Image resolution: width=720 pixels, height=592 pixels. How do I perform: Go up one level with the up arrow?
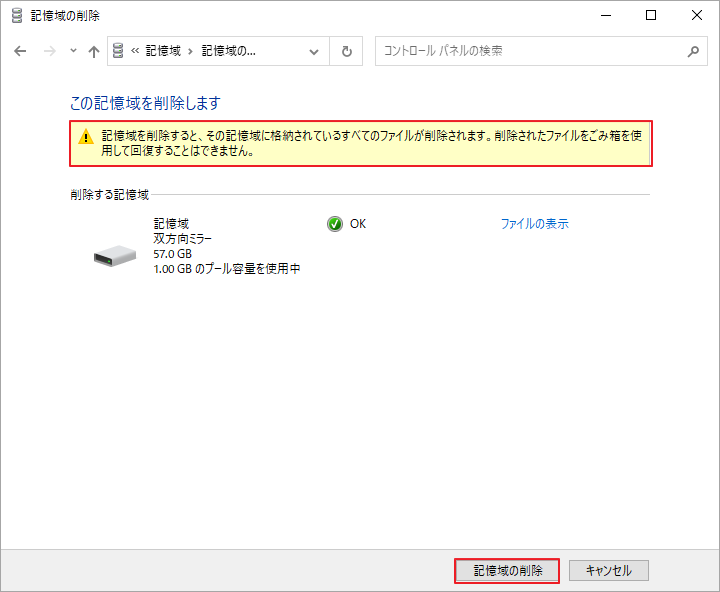[94, 51]
